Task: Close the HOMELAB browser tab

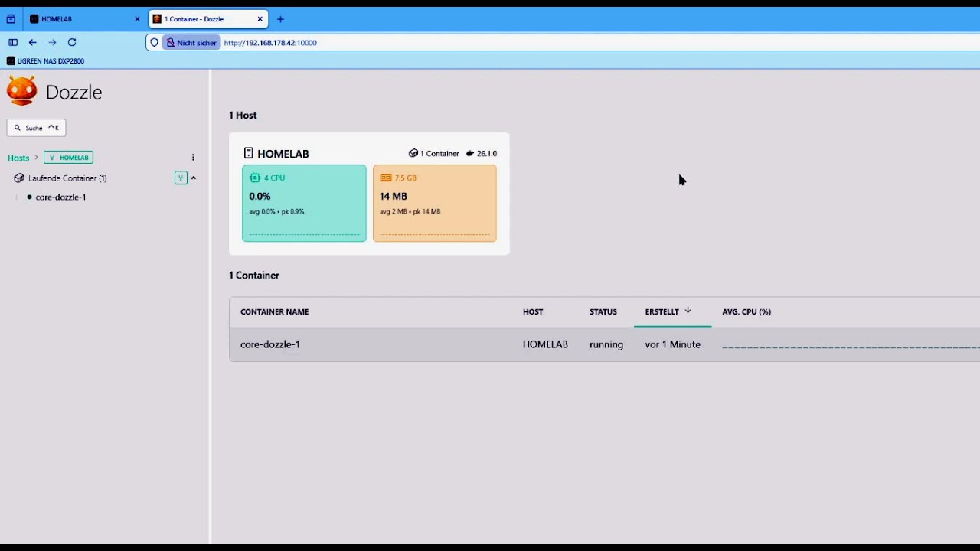Action: pos(138,19)
